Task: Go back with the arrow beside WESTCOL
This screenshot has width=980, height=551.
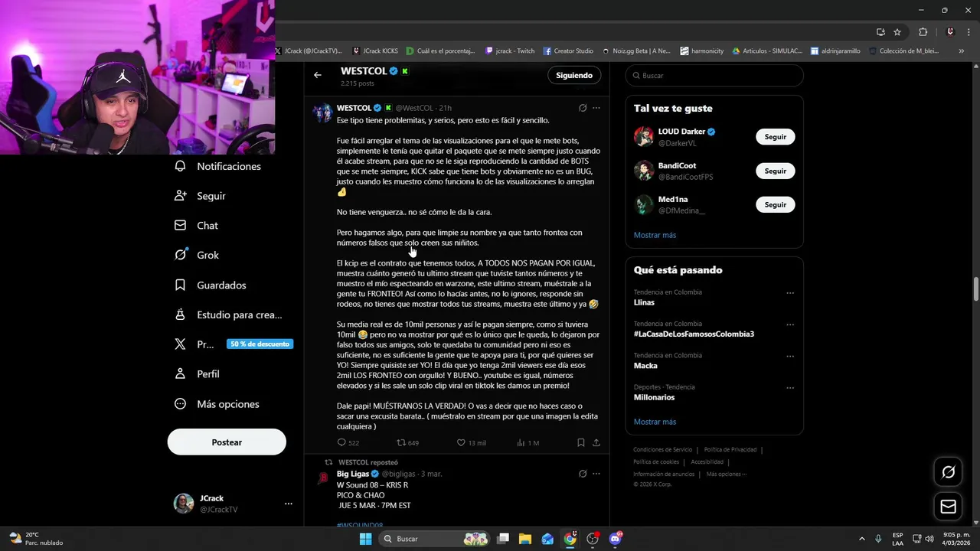Action: coord(318,75)
